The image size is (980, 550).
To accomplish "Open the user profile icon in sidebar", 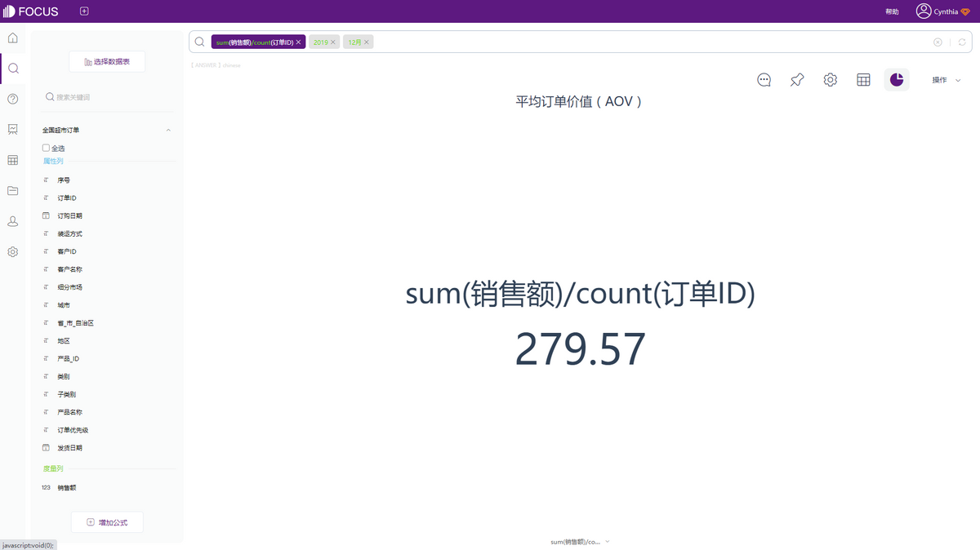I will pyautogui.click(x=12, y=220).
